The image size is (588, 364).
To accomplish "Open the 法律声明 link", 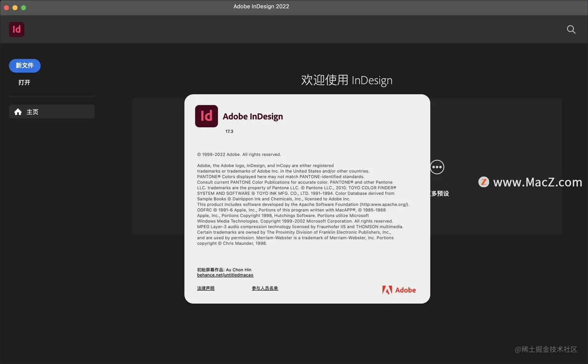I will point(206,288).
